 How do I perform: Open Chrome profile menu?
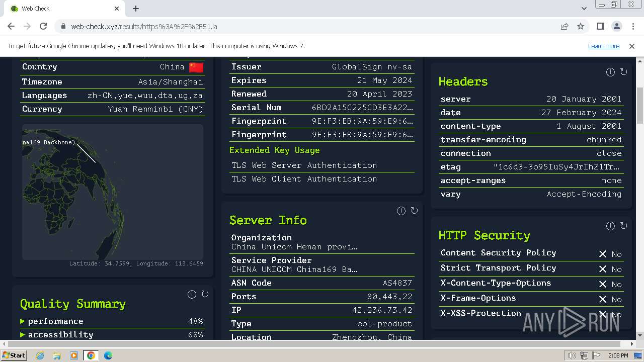(x=616, y=26)
